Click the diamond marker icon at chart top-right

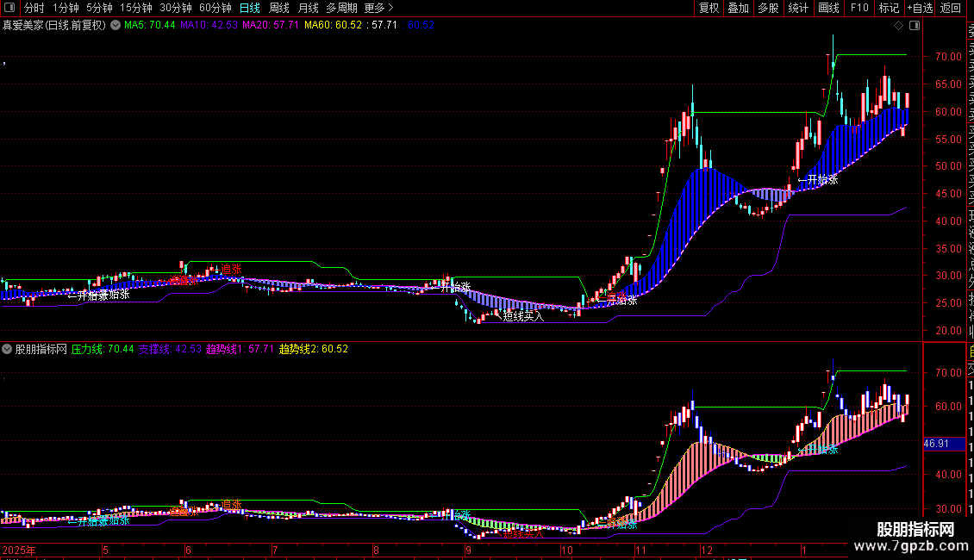(898, 26)
